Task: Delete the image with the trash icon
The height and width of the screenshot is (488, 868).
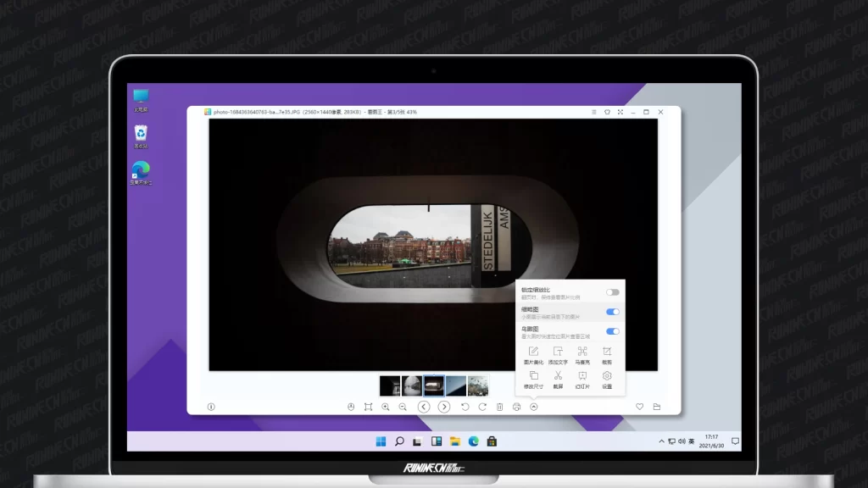Action: (499, 408)
